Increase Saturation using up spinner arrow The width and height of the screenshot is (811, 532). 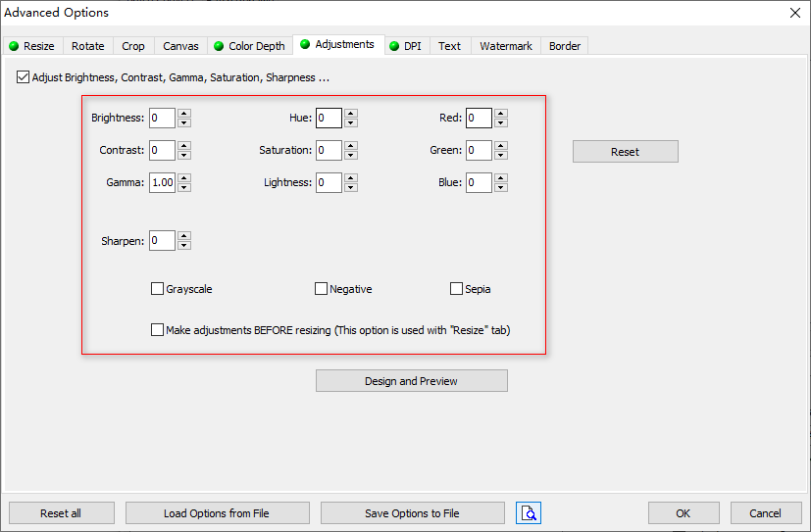click(351, 146)
